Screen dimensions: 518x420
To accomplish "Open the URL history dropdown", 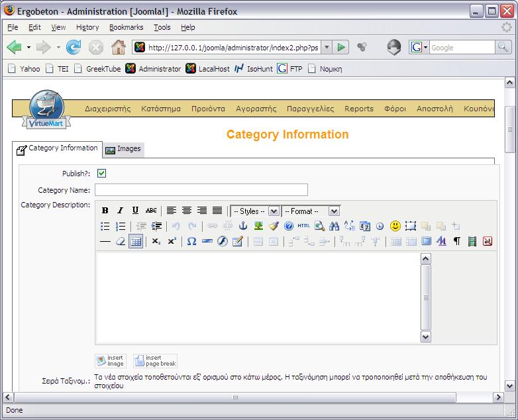I will pyautogui.click(x=327, y=48).
